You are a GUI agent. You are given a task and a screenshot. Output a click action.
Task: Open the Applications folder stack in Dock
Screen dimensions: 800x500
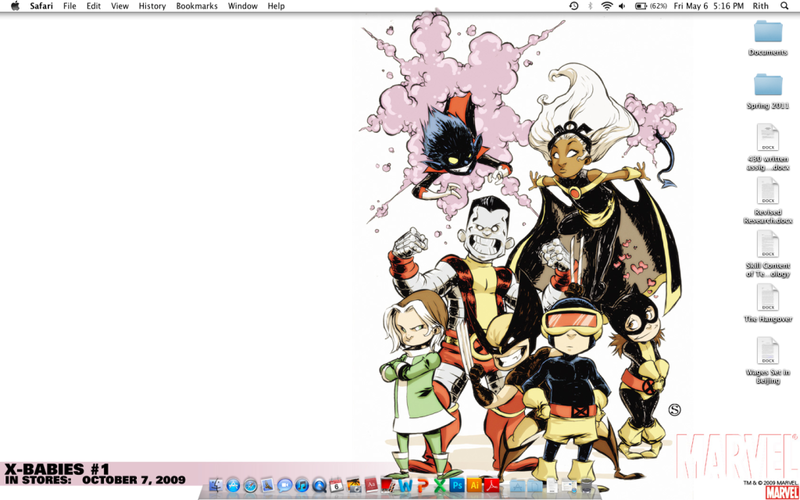pyautogui.click(x=518, y=485)
